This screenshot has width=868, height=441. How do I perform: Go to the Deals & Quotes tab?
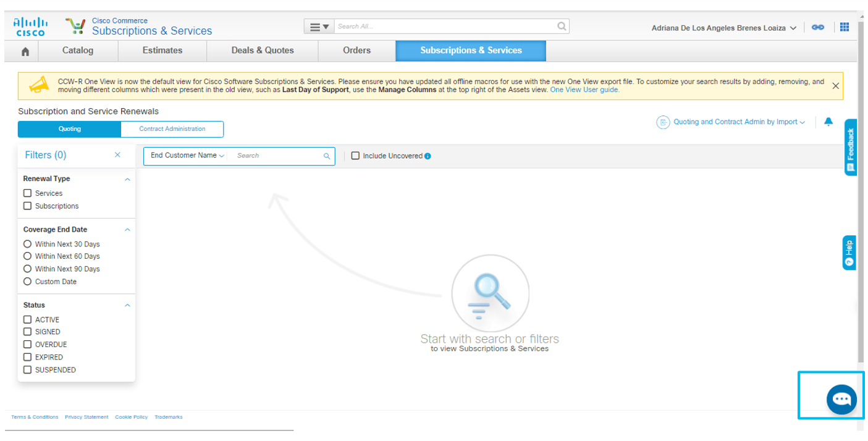(263, 51)
